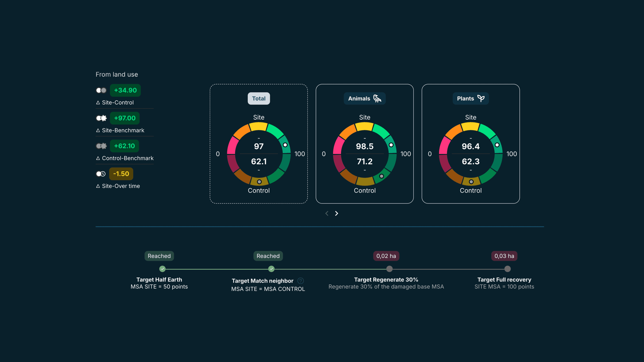644x362 pixels.
Task: Click the bird icon on Animals card
Action: pos(377,98)
